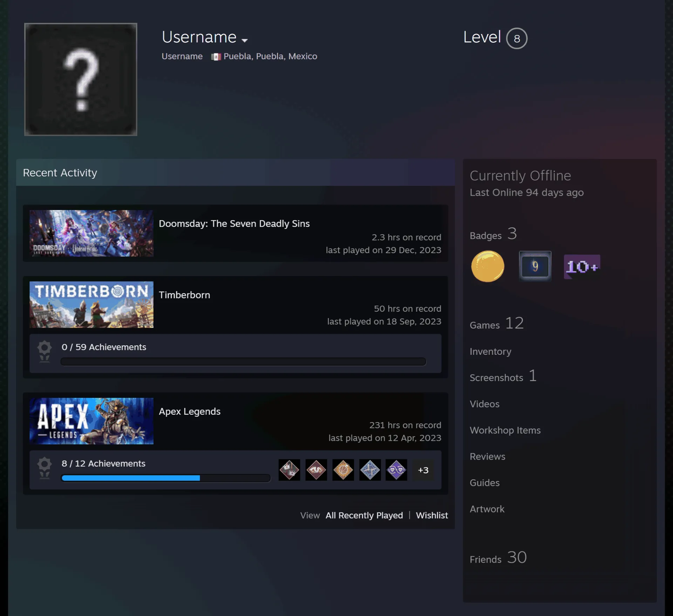Click the Apex Legends achievement progress bar
This screenshot has width=673, height=616.
pyautogui.click(x=166, y=478)
